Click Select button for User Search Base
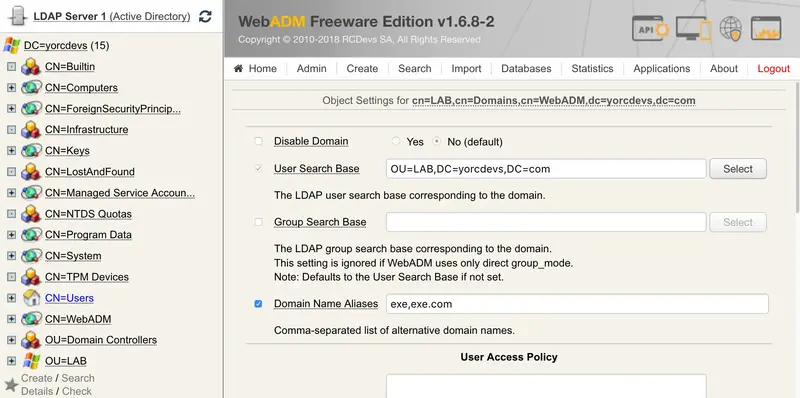This screenshot has width=800, height=398. click(738, 169)
